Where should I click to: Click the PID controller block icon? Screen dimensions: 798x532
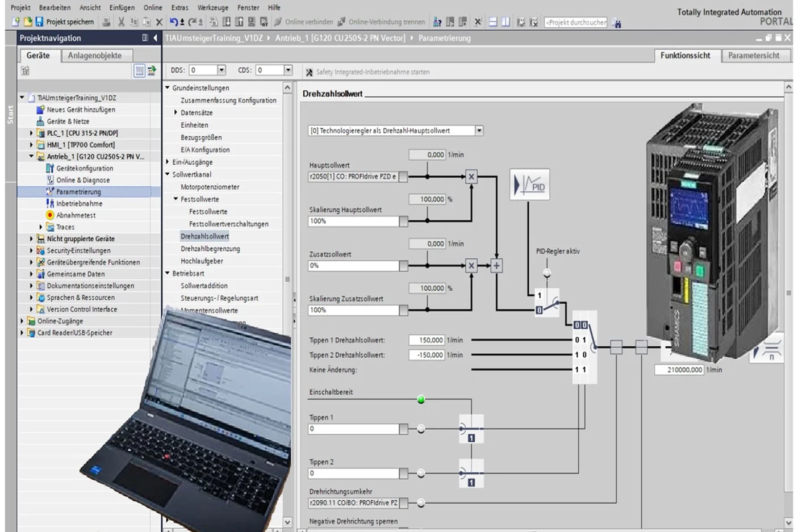pyautogui.click(x=529, y=185)
